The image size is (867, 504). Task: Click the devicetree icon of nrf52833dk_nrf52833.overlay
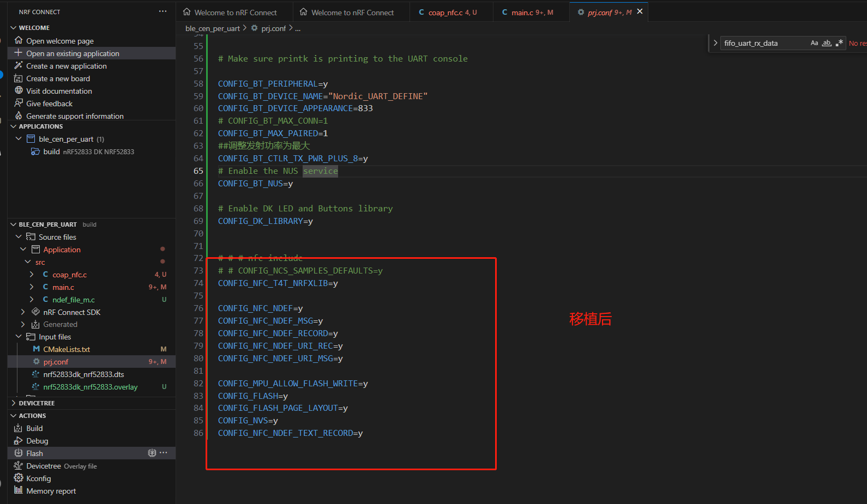click(36, 387)
